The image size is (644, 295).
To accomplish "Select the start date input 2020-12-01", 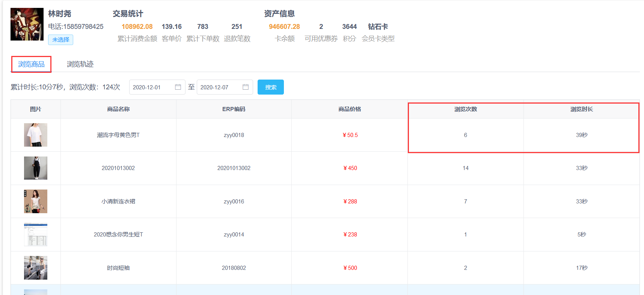I will pos(157,87).
